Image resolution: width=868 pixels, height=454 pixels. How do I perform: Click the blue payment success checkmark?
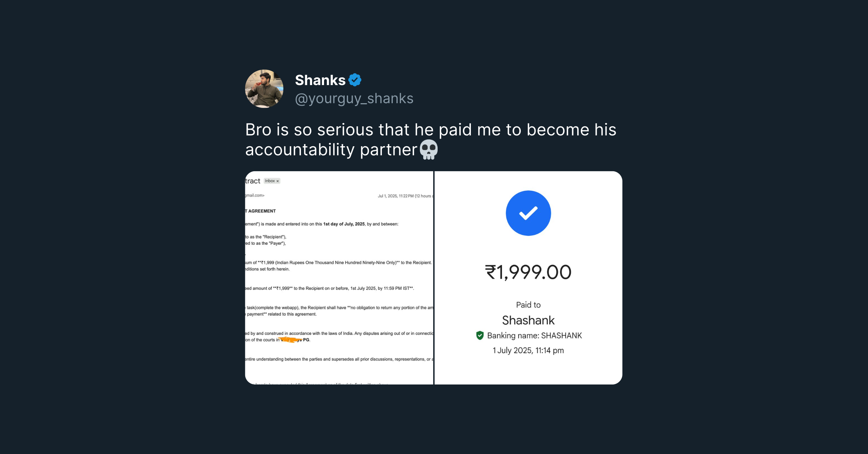click(528, 213)
